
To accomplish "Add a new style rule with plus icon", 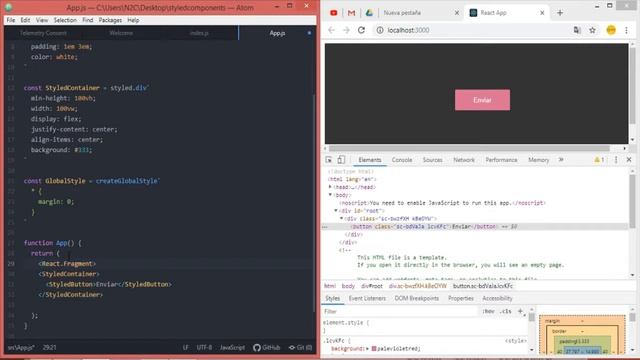I will pos(520,311).
